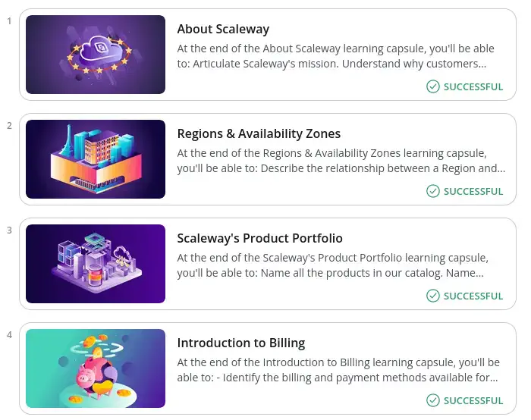Click the About Scaleway description text
The width and height of the screenshot is (531, 420).
(338, 56)
